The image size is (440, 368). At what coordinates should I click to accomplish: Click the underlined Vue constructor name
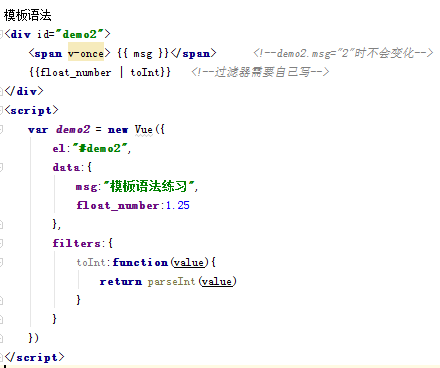[144, 129]
